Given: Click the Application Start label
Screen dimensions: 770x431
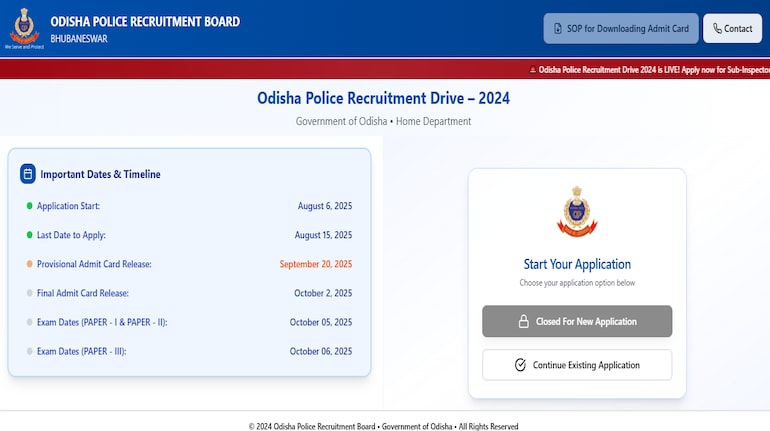Looking at the screenshot, I should (68, 206).
